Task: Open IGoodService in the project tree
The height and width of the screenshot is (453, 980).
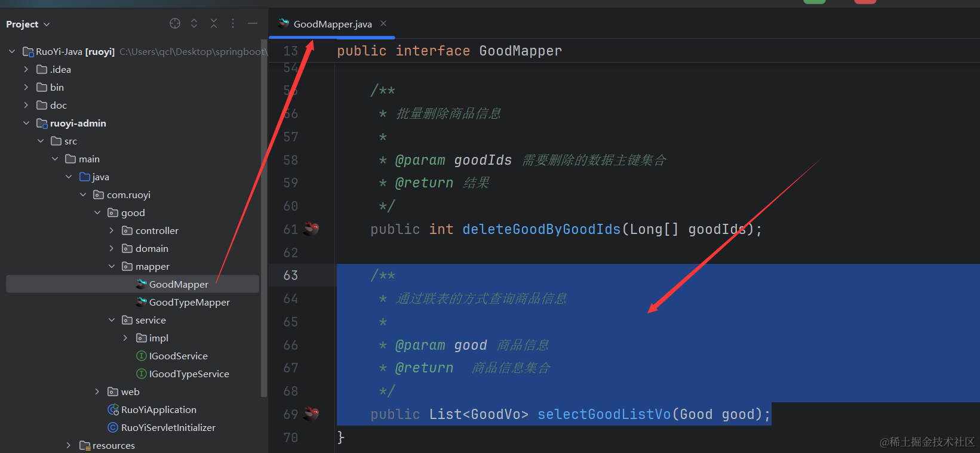Action: 178,356
